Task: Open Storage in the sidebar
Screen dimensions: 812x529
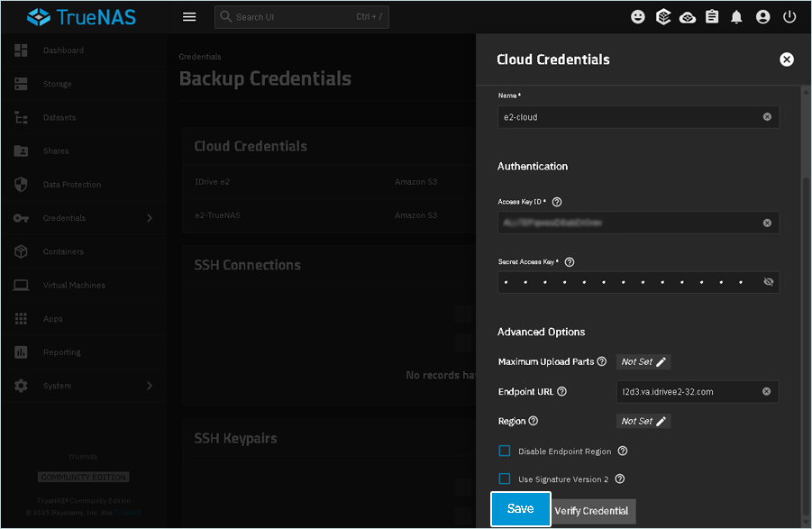Action: pyautogui.click(x=57, y=84)
